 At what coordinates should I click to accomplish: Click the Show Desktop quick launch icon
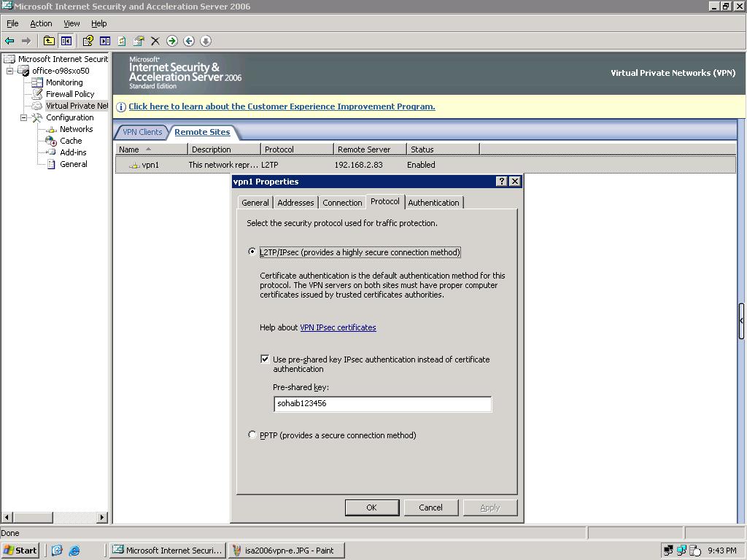(57, 551)
